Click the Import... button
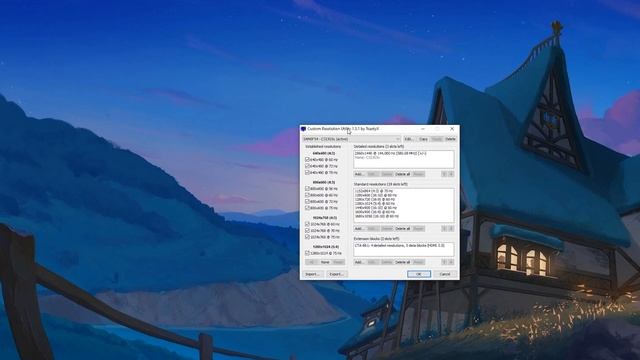This screenshot has width=640, height=360. click(313, 274)
